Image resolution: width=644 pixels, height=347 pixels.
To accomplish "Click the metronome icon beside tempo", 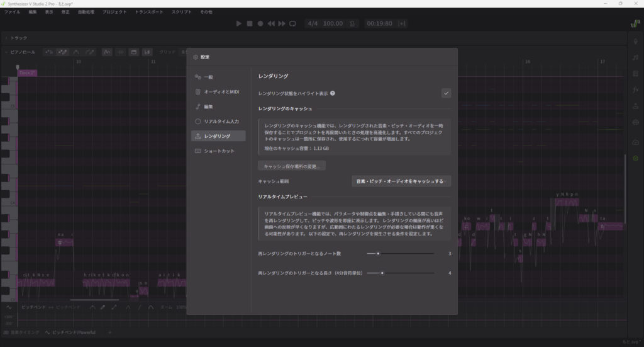I will coord(353,23).
